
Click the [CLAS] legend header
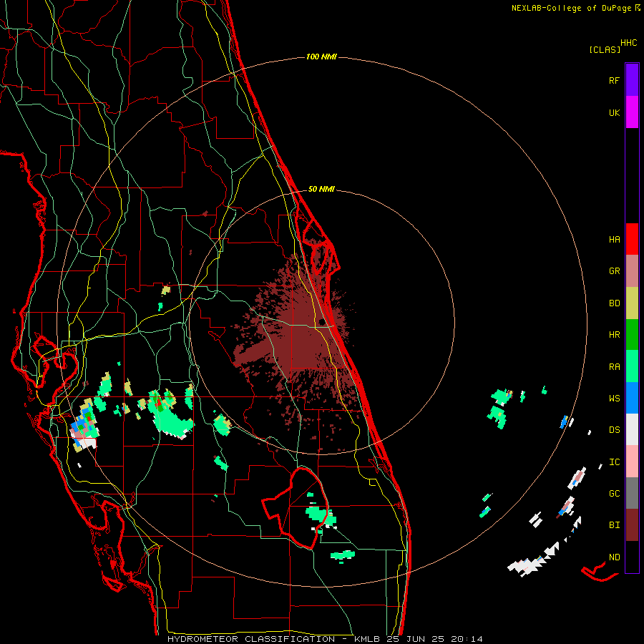click(605, 49)
